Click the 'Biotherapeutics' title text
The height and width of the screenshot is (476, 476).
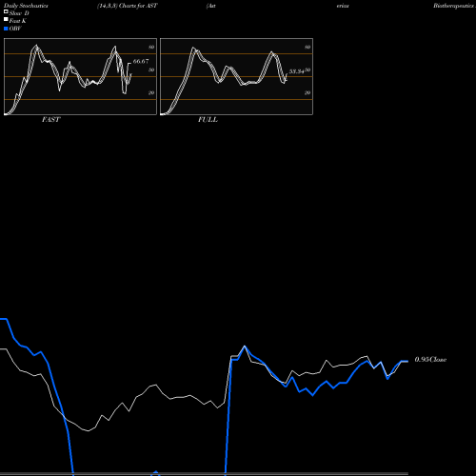click(454, 6)
